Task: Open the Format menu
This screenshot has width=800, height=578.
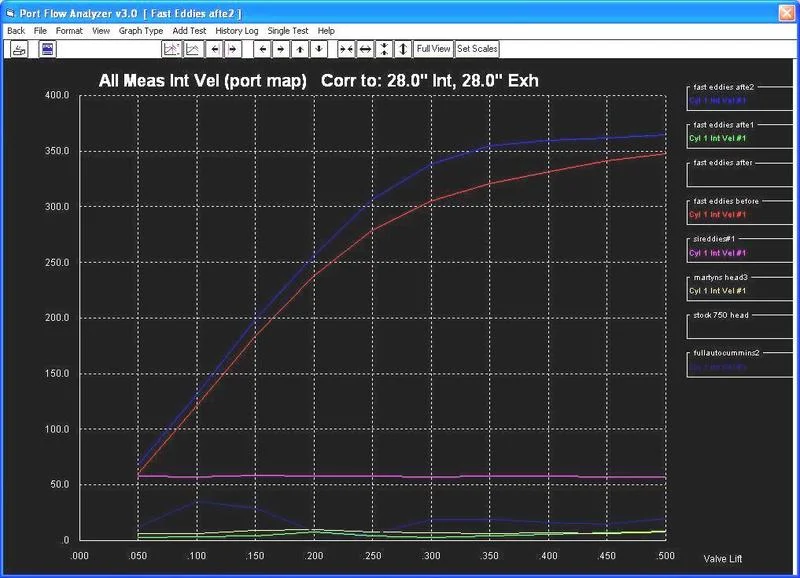Action: coord(70,31)
